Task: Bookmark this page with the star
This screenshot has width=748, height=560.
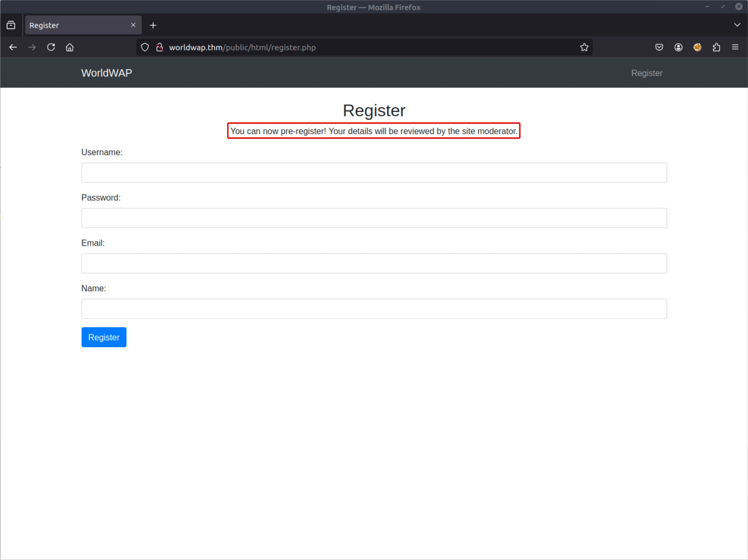Action: point(584,47)
